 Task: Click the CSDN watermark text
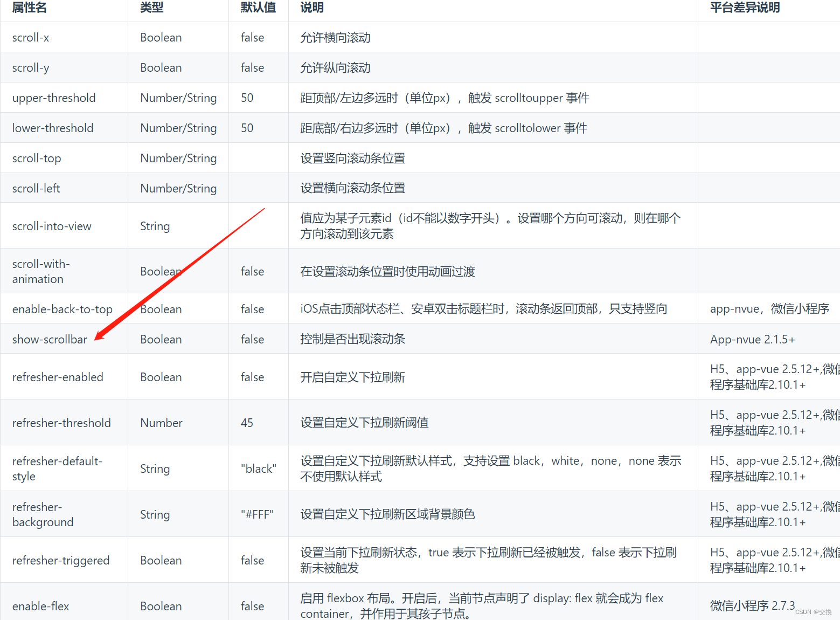pyautogui.click(x=813, y=611)
